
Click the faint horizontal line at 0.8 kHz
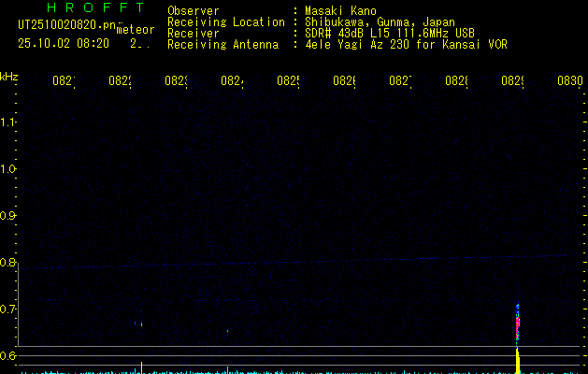[x=280, y=263]
